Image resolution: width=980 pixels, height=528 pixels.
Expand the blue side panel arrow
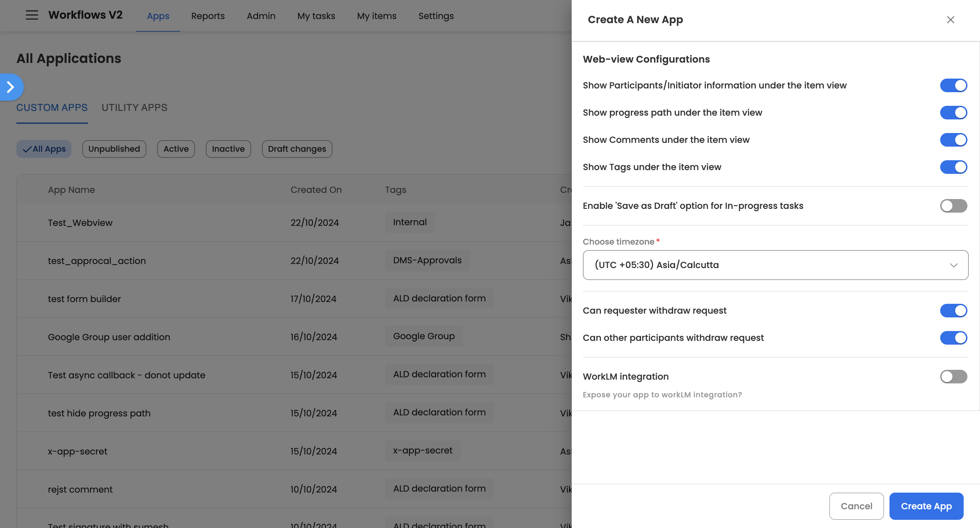(x=11, y=87)
